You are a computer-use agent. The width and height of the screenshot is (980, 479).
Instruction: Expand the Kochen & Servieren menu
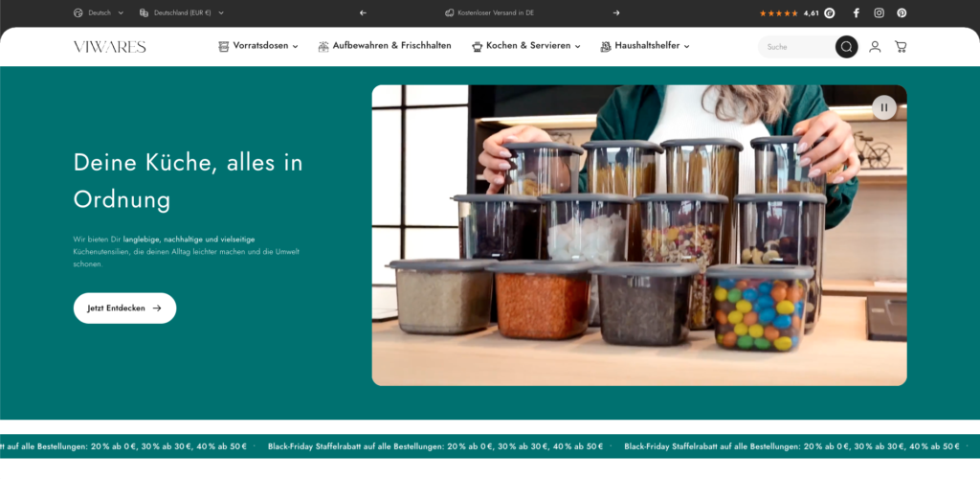click(x=526, y=46)
